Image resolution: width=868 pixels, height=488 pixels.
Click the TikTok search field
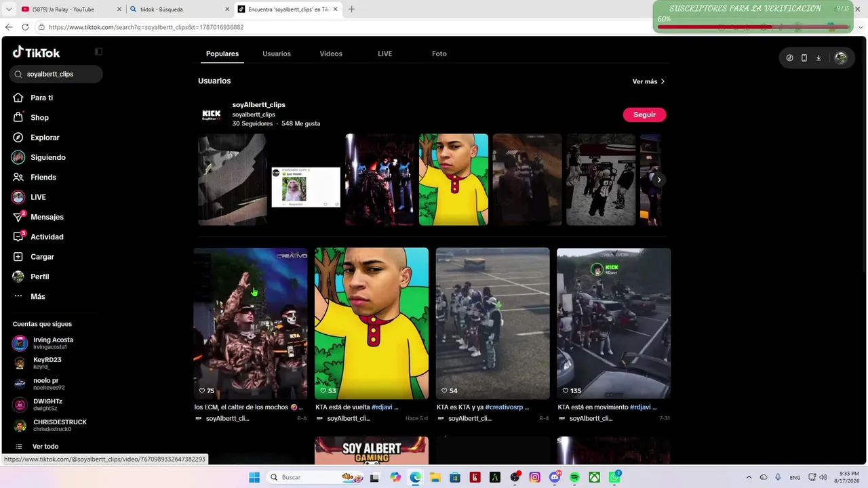point(56,74)
